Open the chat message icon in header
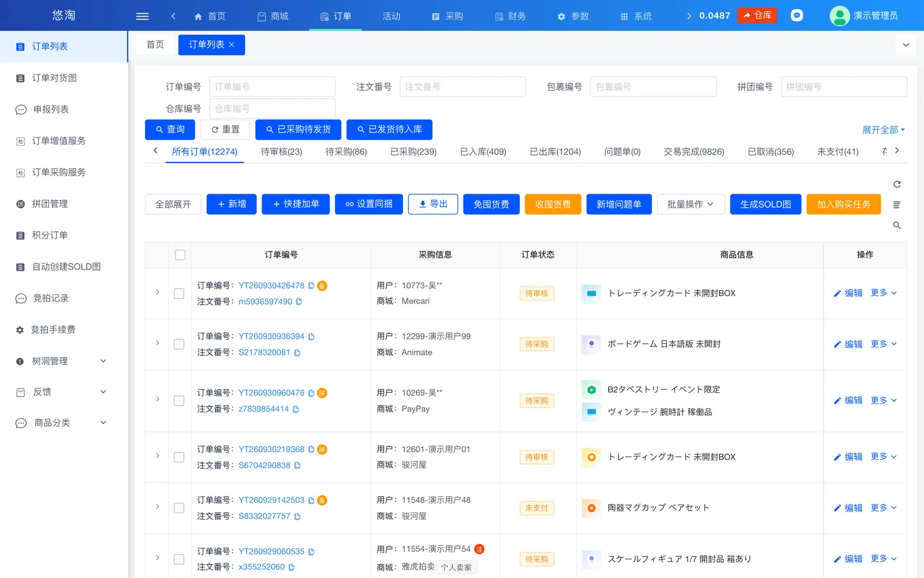The width and height of the screenshot is (924, 578). pyautogui.click(x=797, y=16)
